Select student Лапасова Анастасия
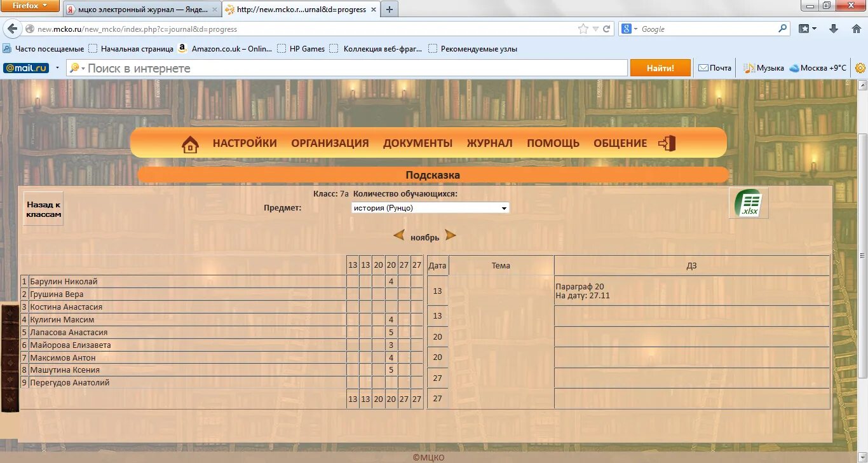Image resolution: width=868 pixels, height=463 pixels. click(69, 333)
